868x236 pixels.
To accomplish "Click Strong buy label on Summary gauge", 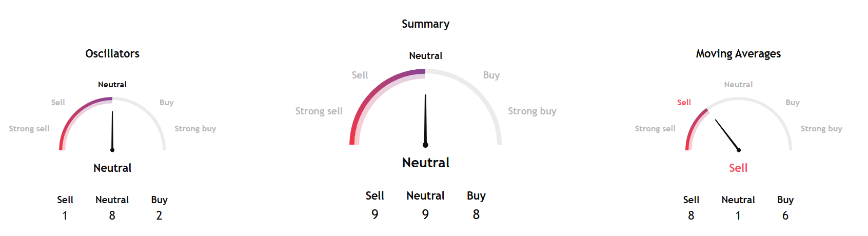I will coord(532,111).
